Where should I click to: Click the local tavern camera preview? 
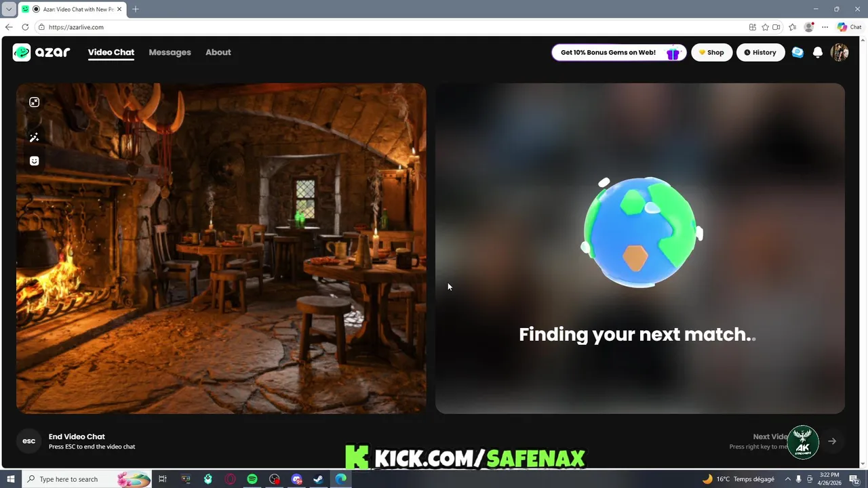tap(221, 248)
